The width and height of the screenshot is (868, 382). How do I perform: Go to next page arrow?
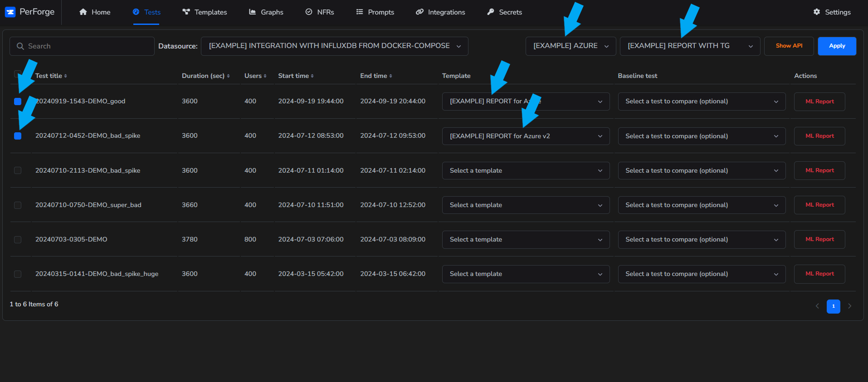[x=849, y=306]
